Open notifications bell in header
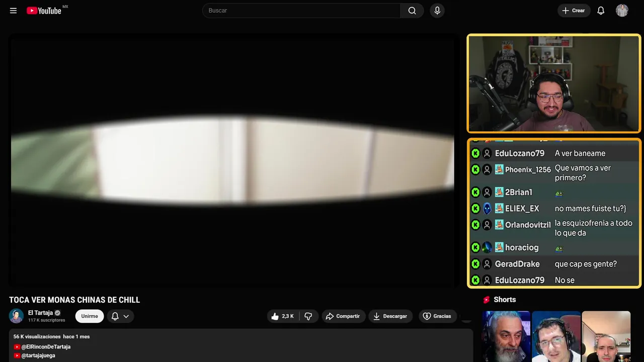Screen dimensions: 644x362 [x=601, y=11]
